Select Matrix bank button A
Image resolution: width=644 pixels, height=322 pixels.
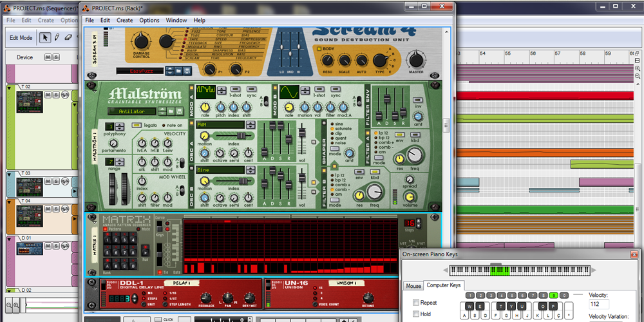click(x=108, y=265)
